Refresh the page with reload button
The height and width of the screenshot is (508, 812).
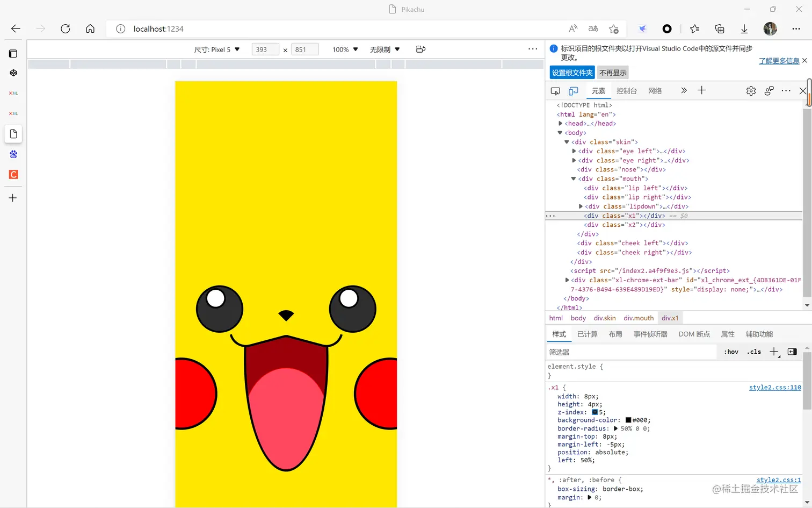pos(66,29)
